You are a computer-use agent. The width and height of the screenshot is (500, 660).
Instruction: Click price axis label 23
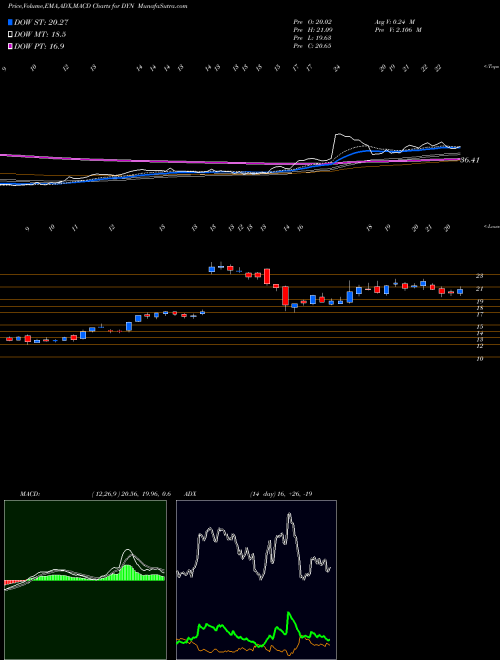479,276
